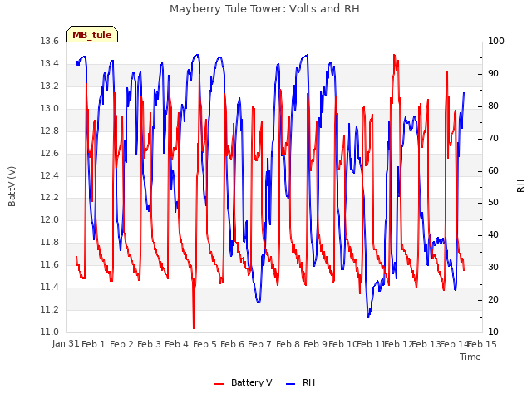Click the 12.6 tick on BattV axis
Image resolution: width=532 pixels, height=399 pixels.
tap(50, 153)
